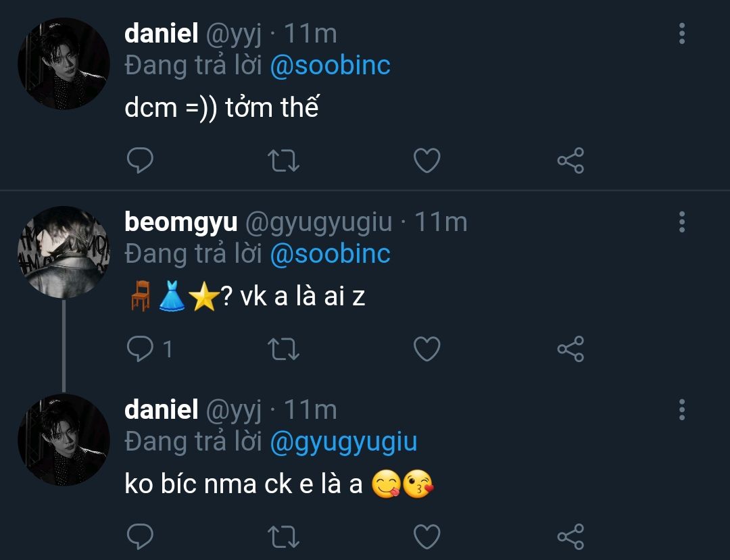This screenshot has height=560, width=730.
Task: Like daniel's "ko bíc nma" tweet
Action: point(427,537)
